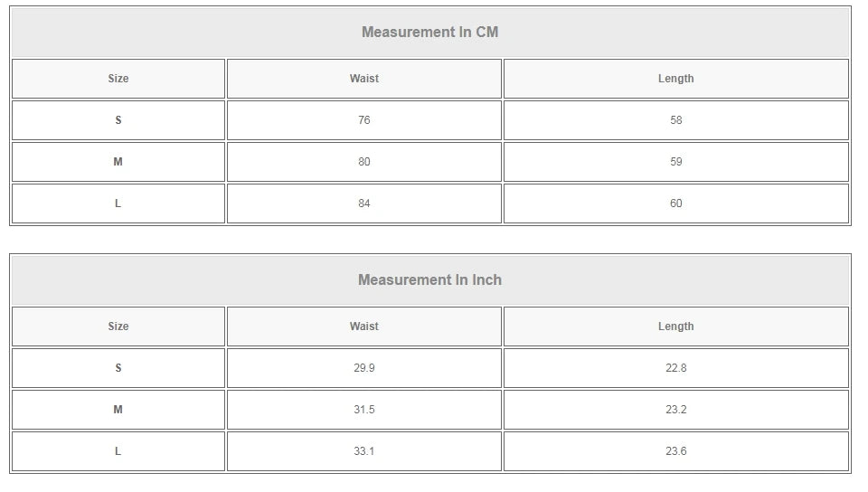Select length value 23.6
Viewport: 868px width, 492px height.
tap(676, 451)
